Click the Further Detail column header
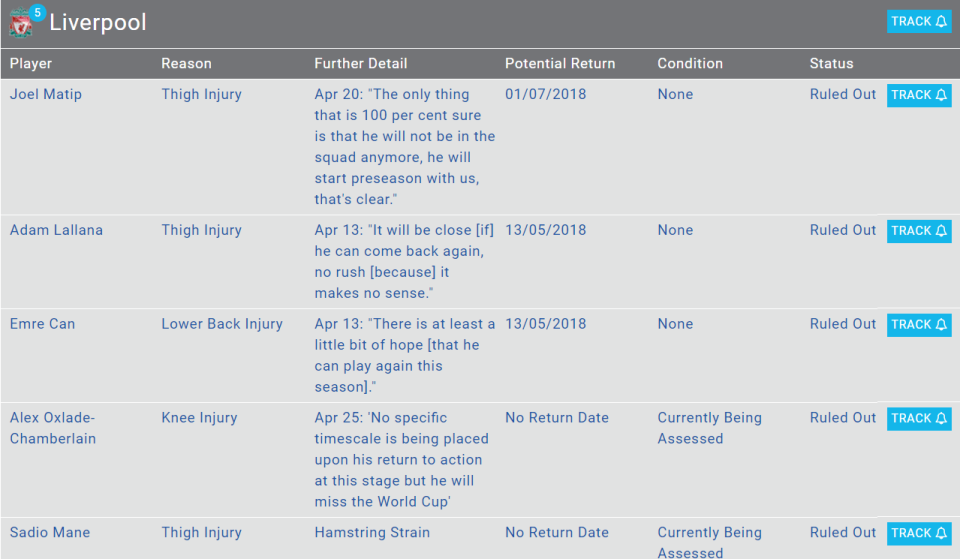The image size is (960, 559). point(361,64)
